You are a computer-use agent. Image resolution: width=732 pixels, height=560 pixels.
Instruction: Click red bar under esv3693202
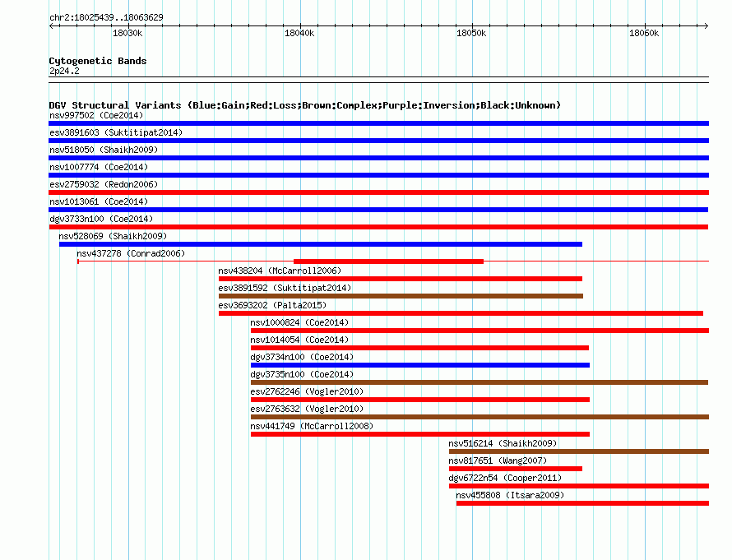point(461,313)
